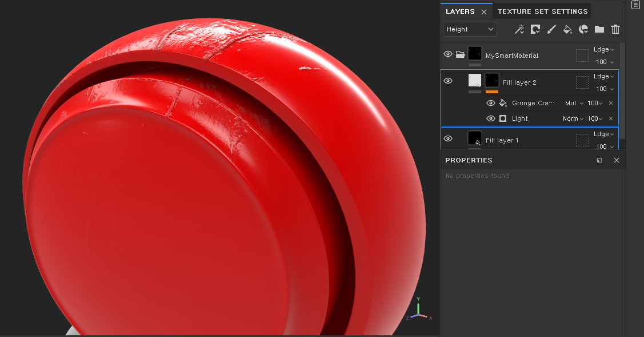
Task: Close the Layers tab
Action: pyautogui.click(x=484, y=12)
